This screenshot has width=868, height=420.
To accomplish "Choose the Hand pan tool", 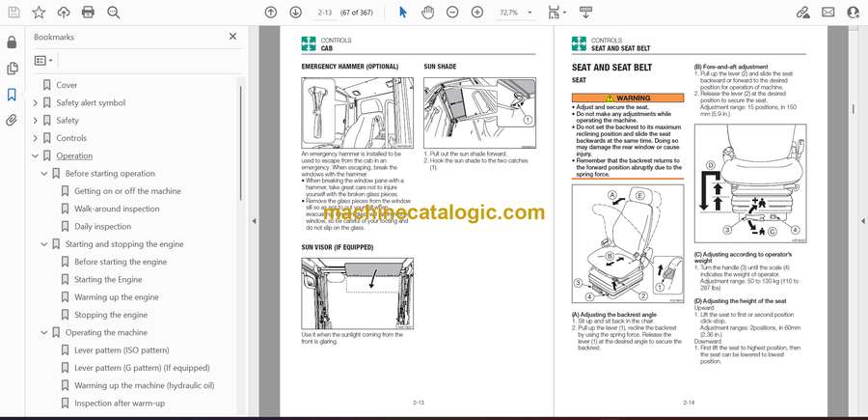I will pyautogui.click(x=428, y=13).
